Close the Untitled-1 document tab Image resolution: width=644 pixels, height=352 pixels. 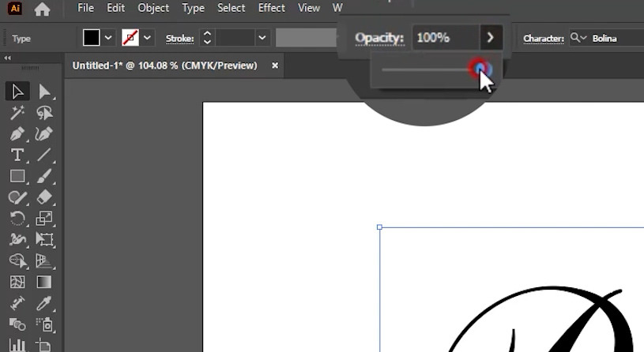(275, 66)
